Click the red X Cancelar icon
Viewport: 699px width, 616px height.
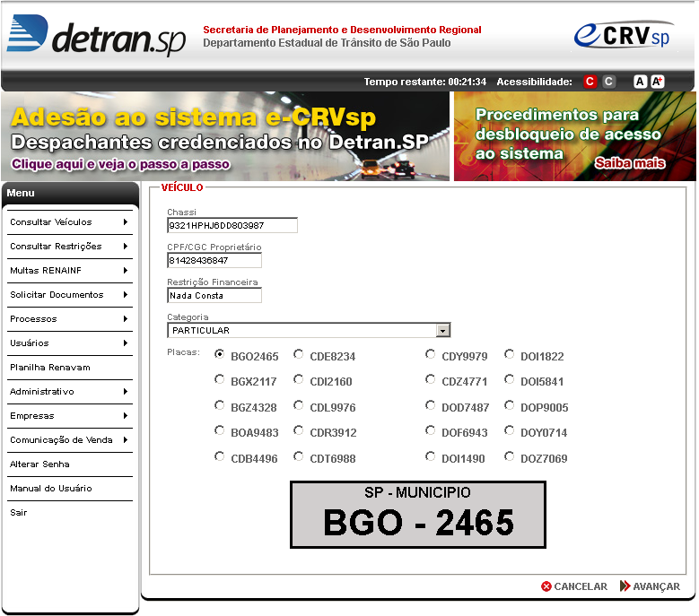pyautogui.click(x=546, y=586)
